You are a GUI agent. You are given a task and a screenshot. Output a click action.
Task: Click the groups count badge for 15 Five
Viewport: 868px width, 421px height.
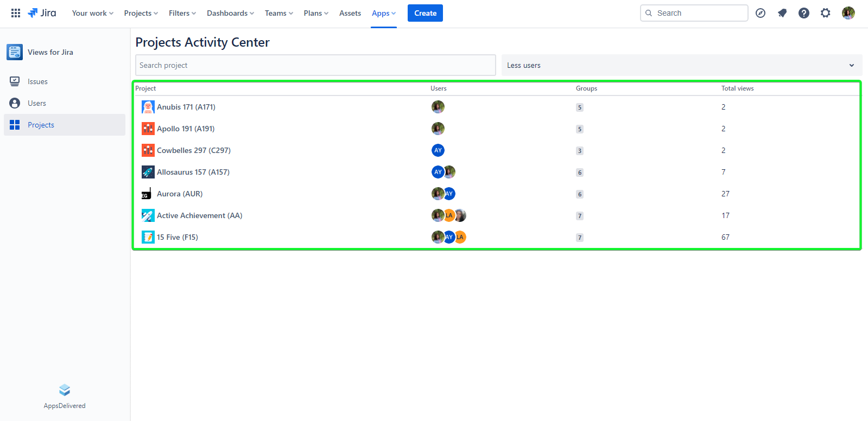click(580, 238)
